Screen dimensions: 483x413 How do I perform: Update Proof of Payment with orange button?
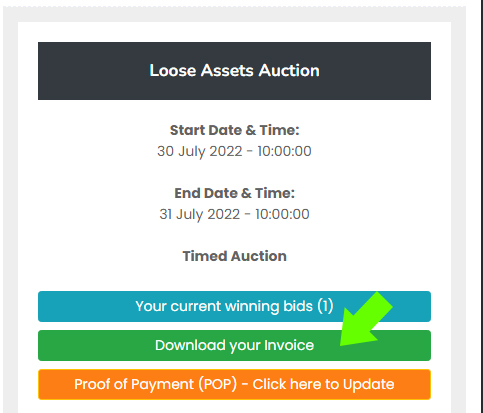[234, 384]
